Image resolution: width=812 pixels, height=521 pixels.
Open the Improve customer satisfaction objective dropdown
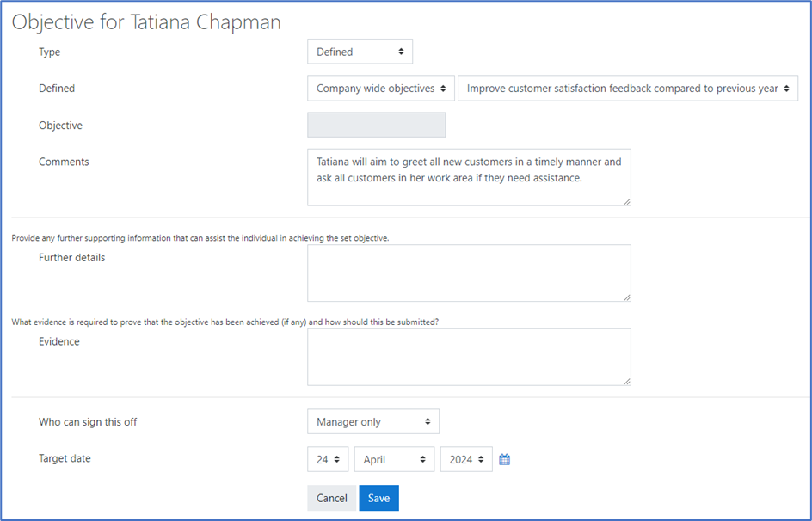click(x=628, y=89)
